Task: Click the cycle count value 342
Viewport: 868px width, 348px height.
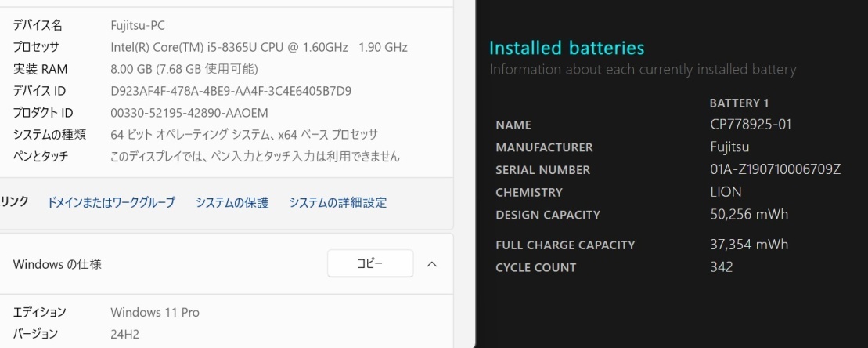Action: click(x=721, y=267)
